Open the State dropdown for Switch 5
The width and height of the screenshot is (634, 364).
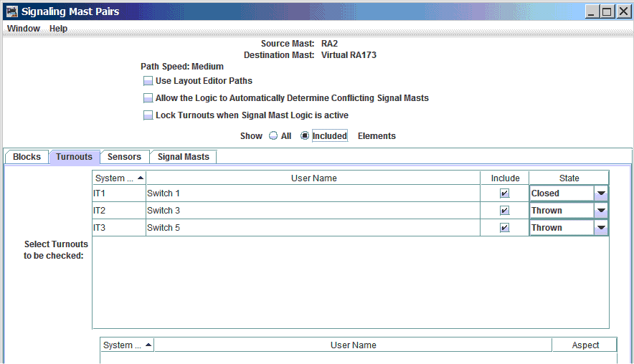601,228
